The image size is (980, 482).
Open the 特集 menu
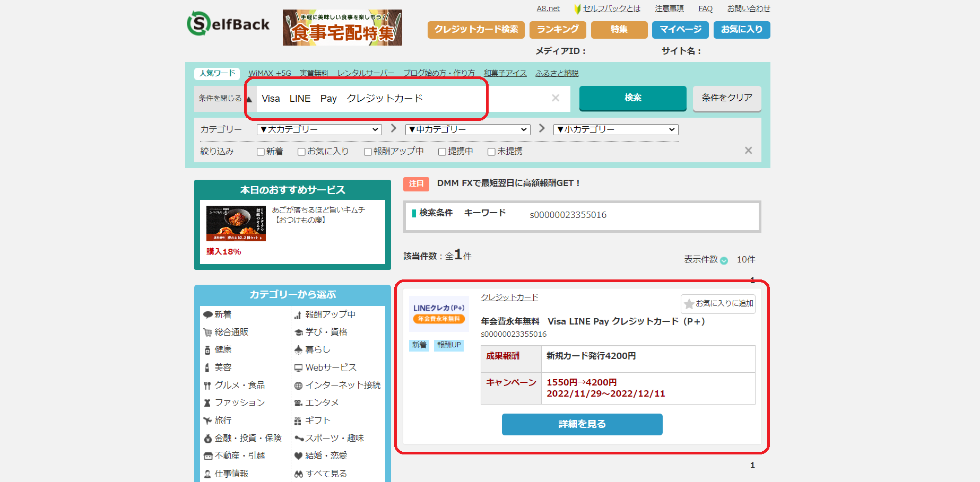point(619,30)
